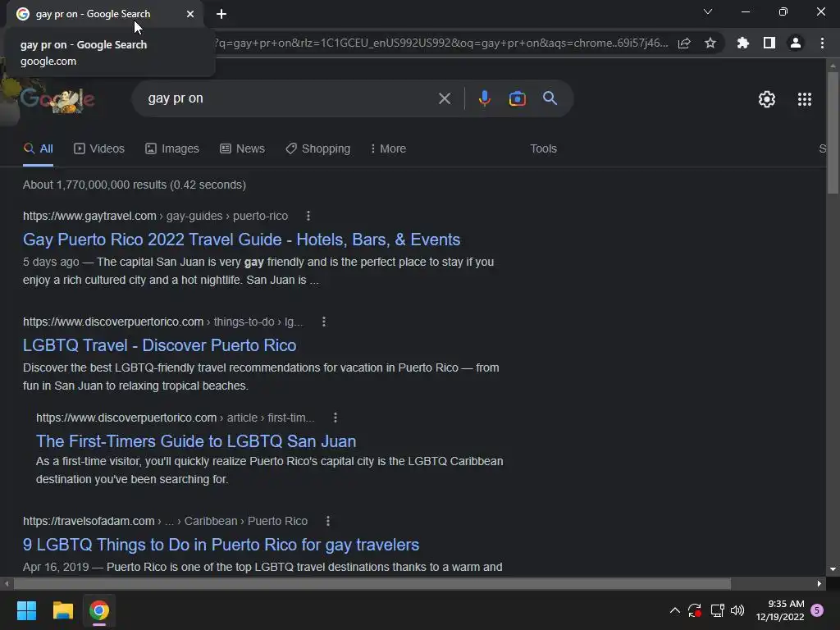840x630 pixels.
Task: Show hidden system tray icons
Action: tap(675, 610)
